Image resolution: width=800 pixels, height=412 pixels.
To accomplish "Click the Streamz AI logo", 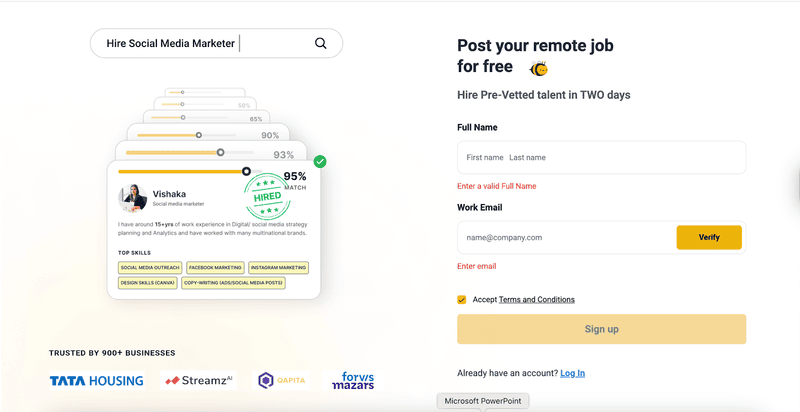I will 198,380.
